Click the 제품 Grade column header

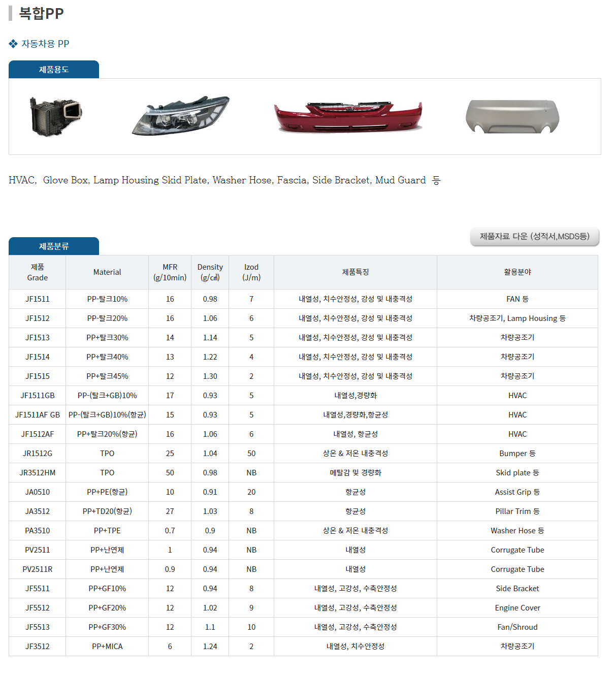(x=38, y=272)
